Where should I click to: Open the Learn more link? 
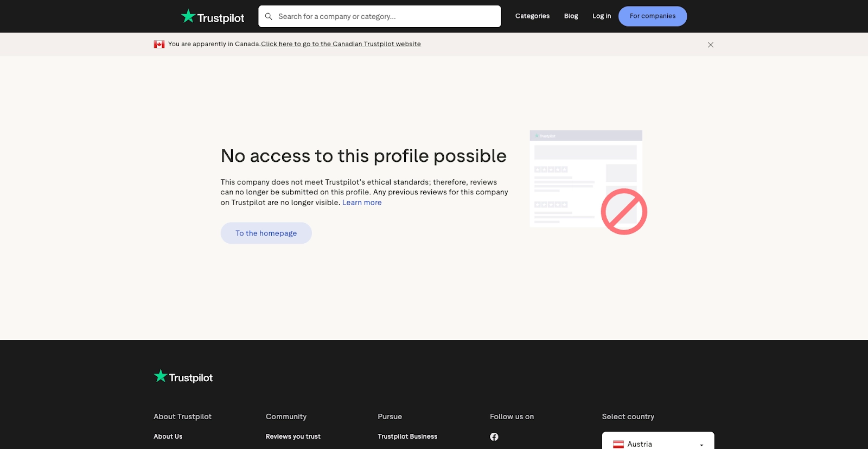click(362, 203)
